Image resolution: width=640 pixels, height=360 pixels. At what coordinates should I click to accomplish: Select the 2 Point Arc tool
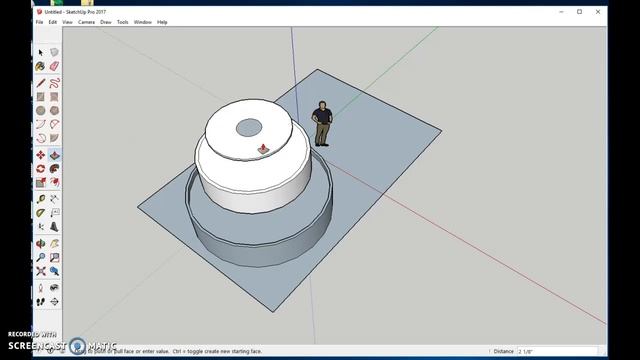[54, 124]
